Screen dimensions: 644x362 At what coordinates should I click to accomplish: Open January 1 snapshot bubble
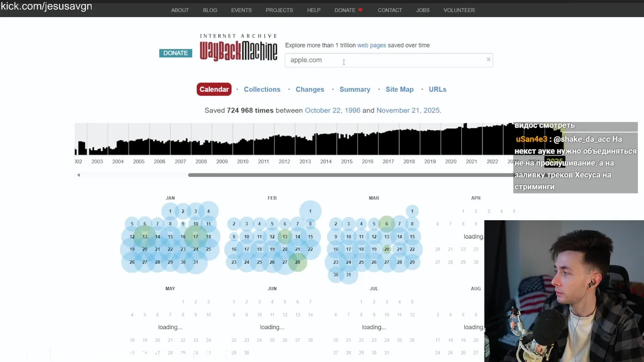click(170, 211)
